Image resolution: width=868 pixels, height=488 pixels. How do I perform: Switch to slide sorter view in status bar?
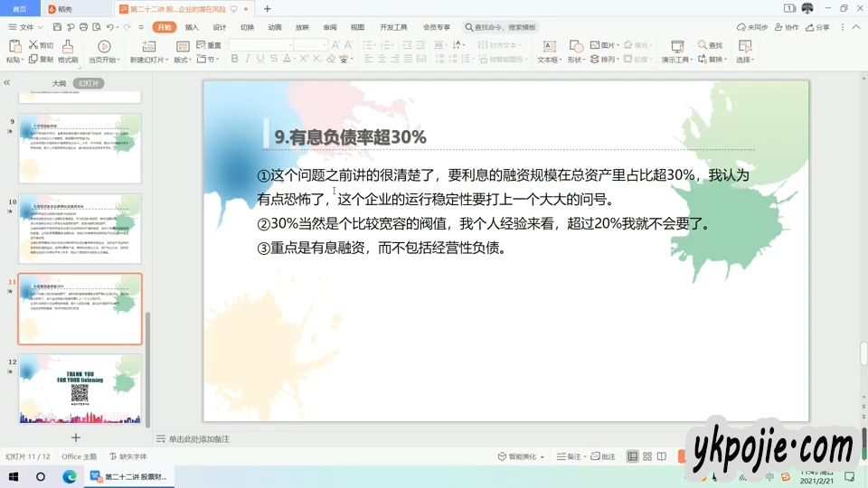click(647, 457)
